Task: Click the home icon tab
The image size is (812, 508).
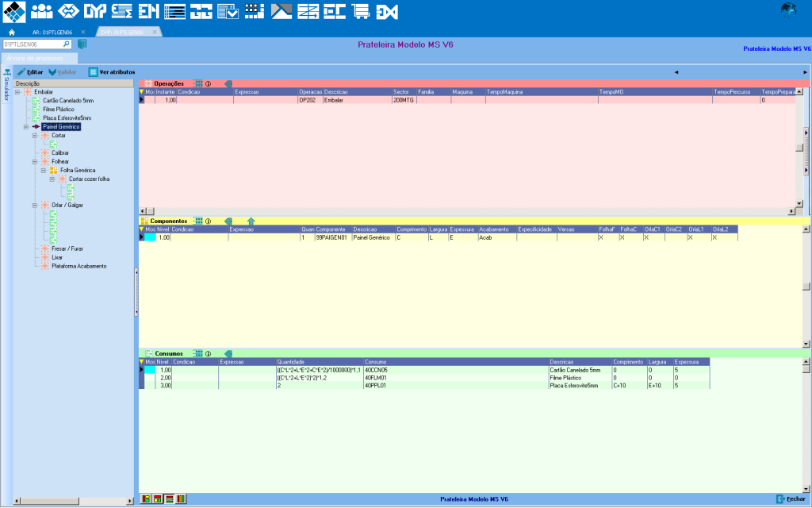Action: point(12,32)
